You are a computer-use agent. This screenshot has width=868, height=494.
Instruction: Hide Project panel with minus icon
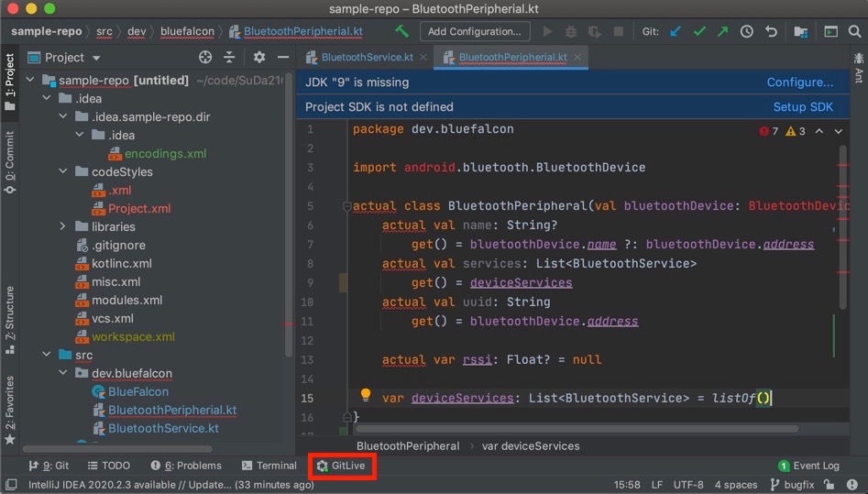pyautogui.click(x=283, y=57)
